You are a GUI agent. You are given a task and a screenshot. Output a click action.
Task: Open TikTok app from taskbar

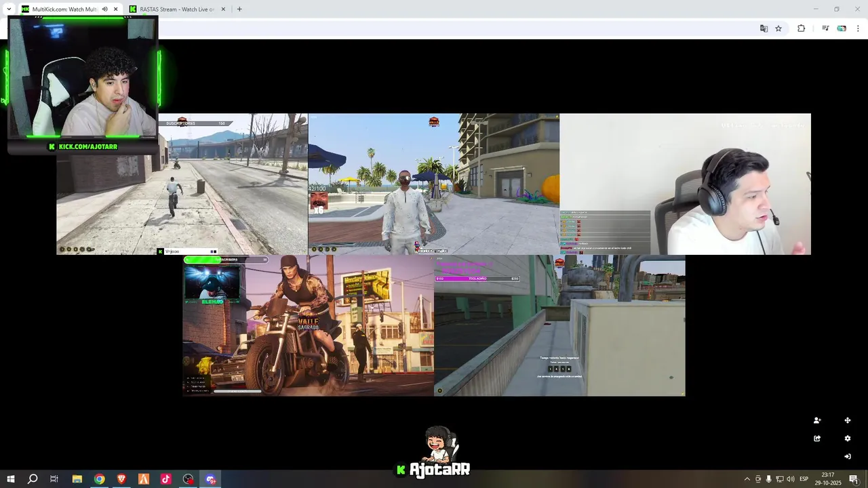(166, 479)
